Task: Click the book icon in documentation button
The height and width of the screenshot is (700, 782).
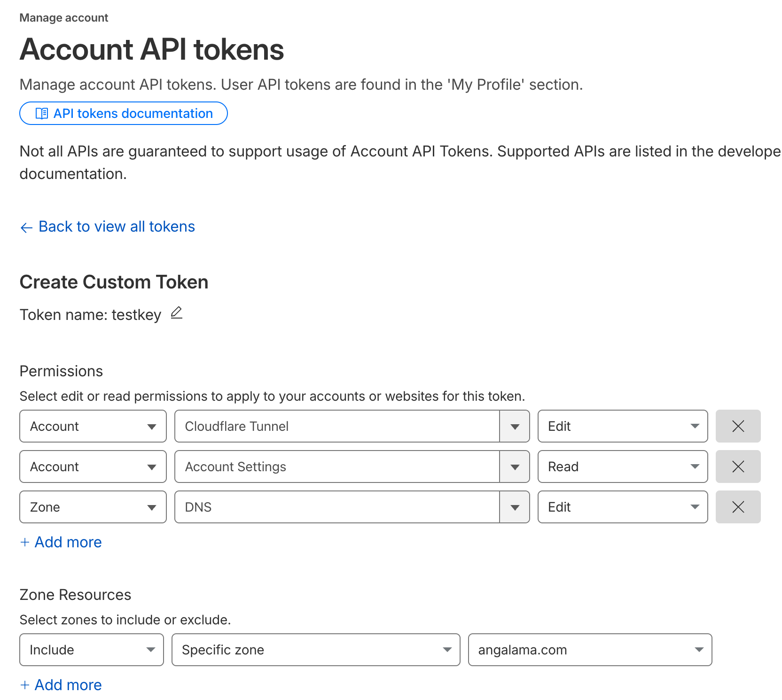Action: pyautogui.click(x=42, y=114)
